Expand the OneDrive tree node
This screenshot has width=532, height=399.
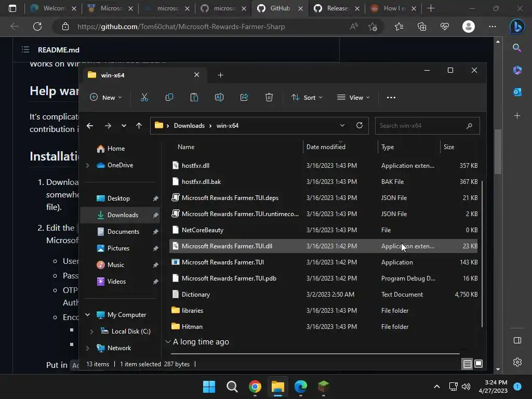87,165
